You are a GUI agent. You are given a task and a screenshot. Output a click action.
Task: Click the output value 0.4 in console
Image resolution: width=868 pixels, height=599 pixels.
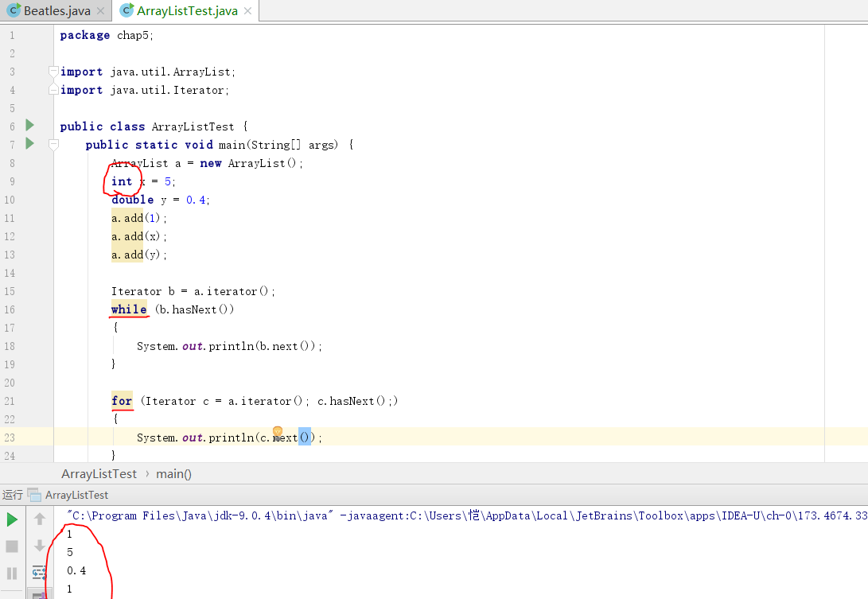click(76, 570)
